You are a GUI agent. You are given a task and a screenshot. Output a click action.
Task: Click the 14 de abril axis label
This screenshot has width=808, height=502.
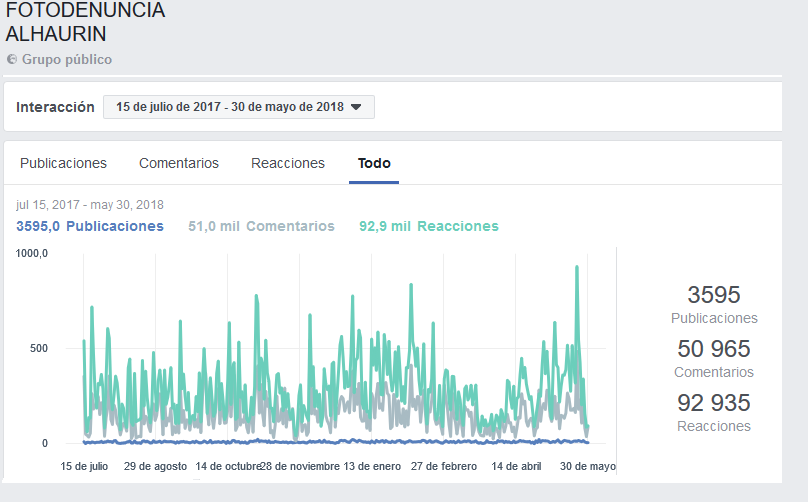pyautogui.click(x=516, y=466)
